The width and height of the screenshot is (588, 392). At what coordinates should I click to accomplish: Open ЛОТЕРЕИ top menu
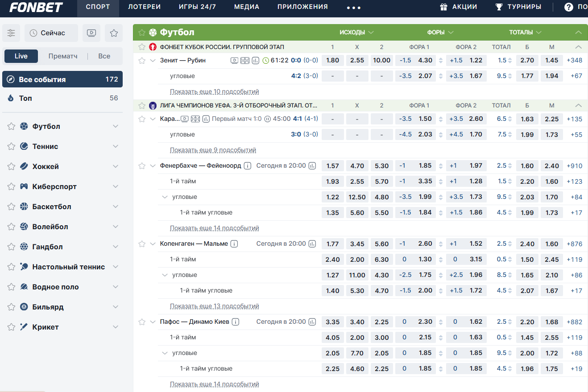145,7
